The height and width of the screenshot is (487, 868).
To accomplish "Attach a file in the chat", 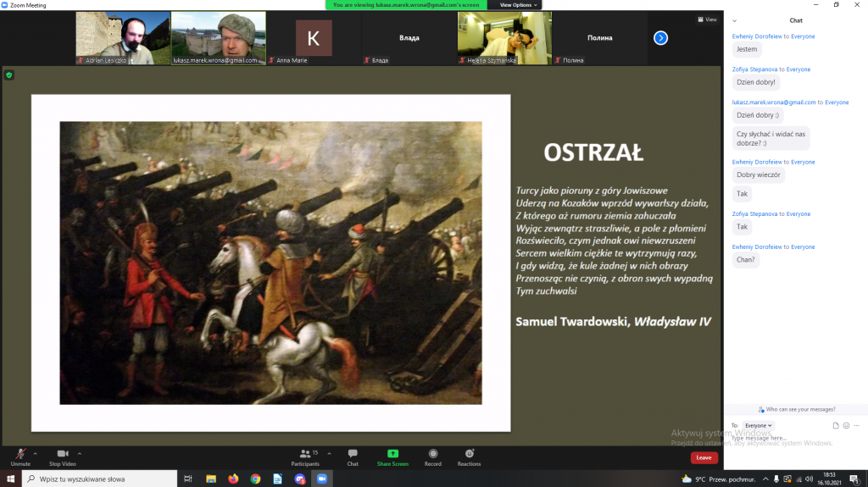I will tap(836, 425).
